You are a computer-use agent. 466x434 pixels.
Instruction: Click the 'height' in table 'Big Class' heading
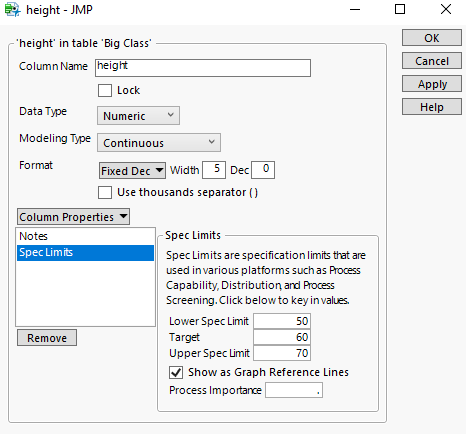(x=85, y=43)
